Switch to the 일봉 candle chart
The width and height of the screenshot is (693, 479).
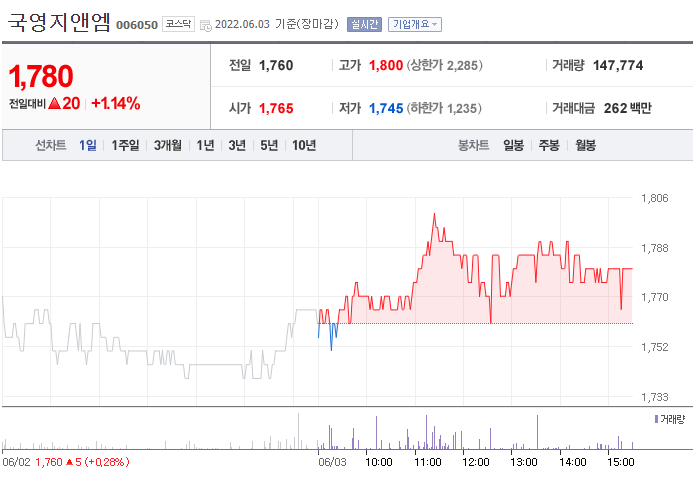pos(513,145)
